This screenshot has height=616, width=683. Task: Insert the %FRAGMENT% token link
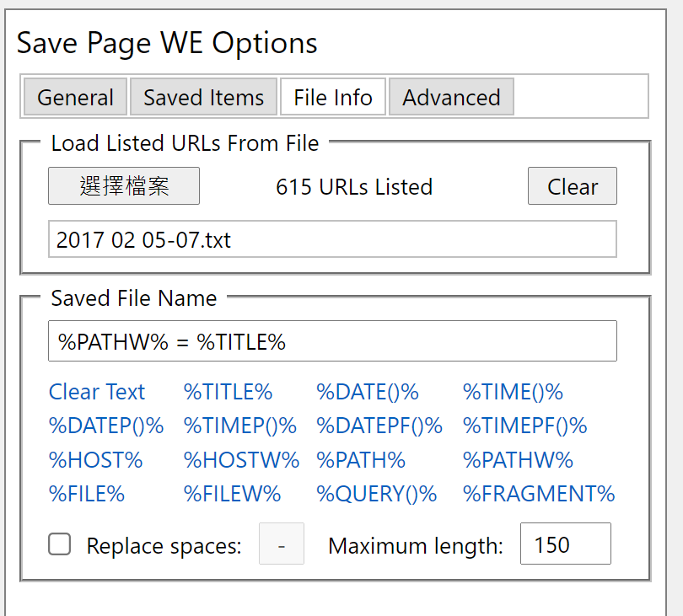click(539, 494)
